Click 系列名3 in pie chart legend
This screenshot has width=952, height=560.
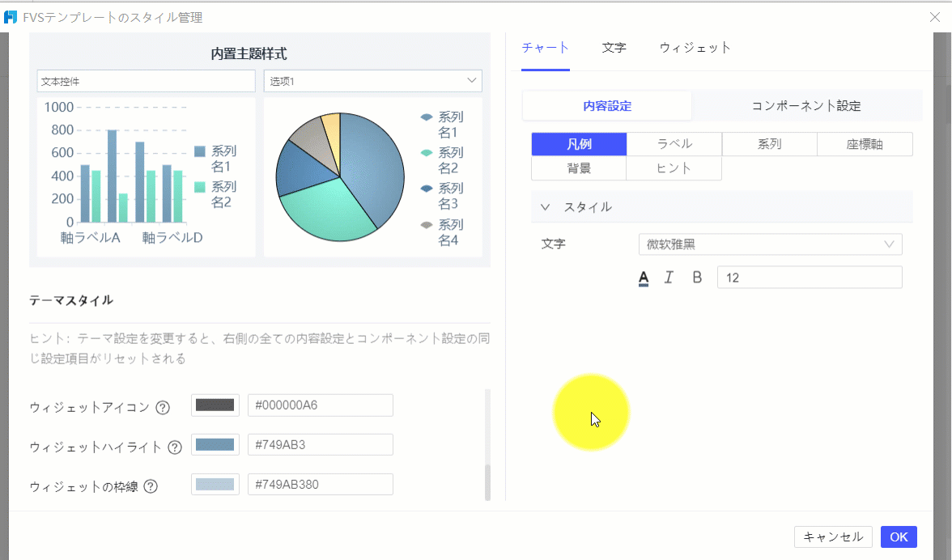(x=443, y=196)
